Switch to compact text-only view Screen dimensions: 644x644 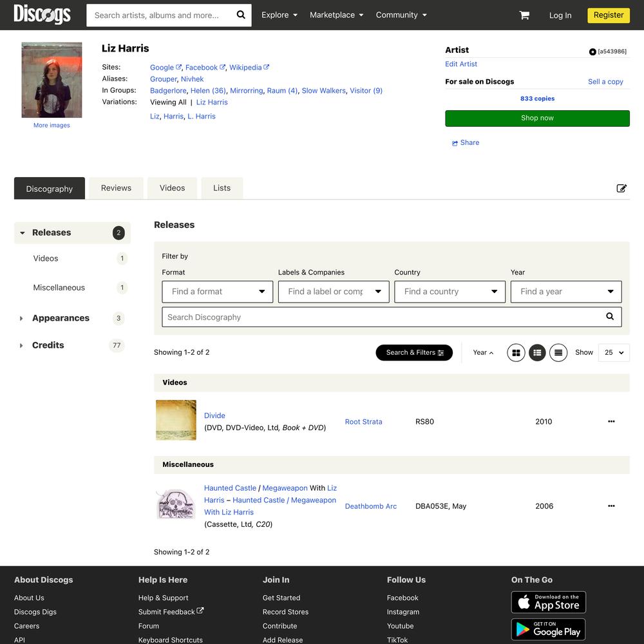click(x=558, y=352)
